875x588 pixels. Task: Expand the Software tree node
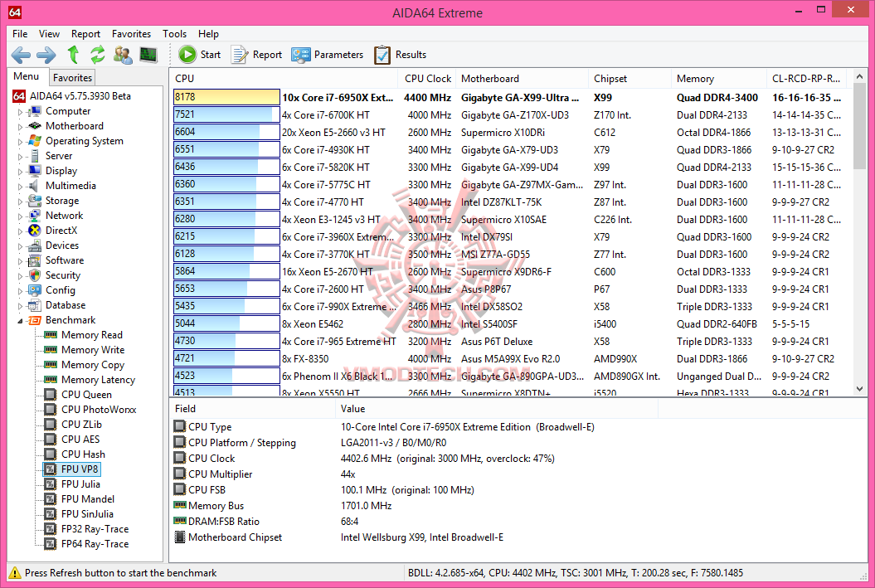[20, 261]
